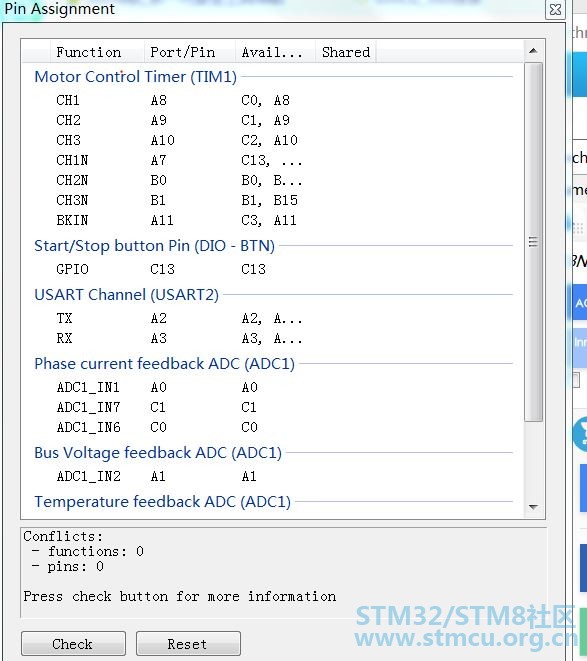The height and width of the screenshot is (661, 587).
Task: Click available pins 'B1, B15' cell
Action: point(269,200)
